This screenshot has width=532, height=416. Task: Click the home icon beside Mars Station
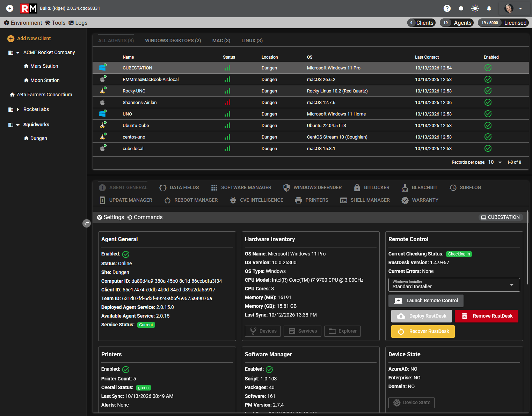(x=26, y=66)
